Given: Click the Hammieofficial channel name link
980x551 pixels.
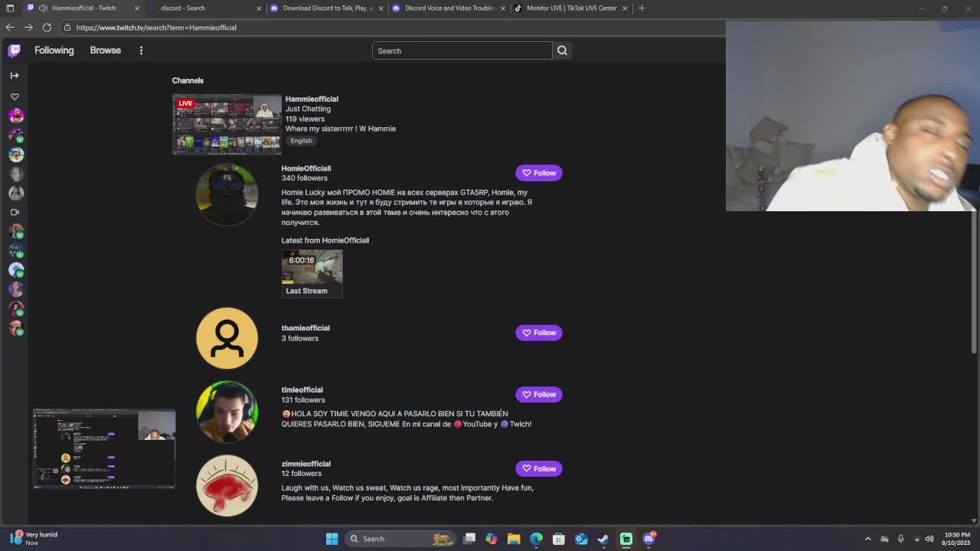Looking at the screenshot, I should click(312, 99).
